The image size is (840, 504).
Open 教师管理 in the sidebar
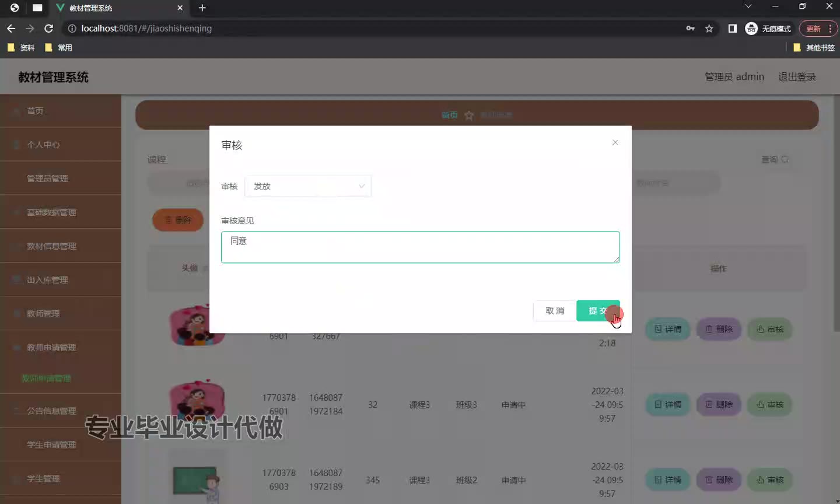61,314
